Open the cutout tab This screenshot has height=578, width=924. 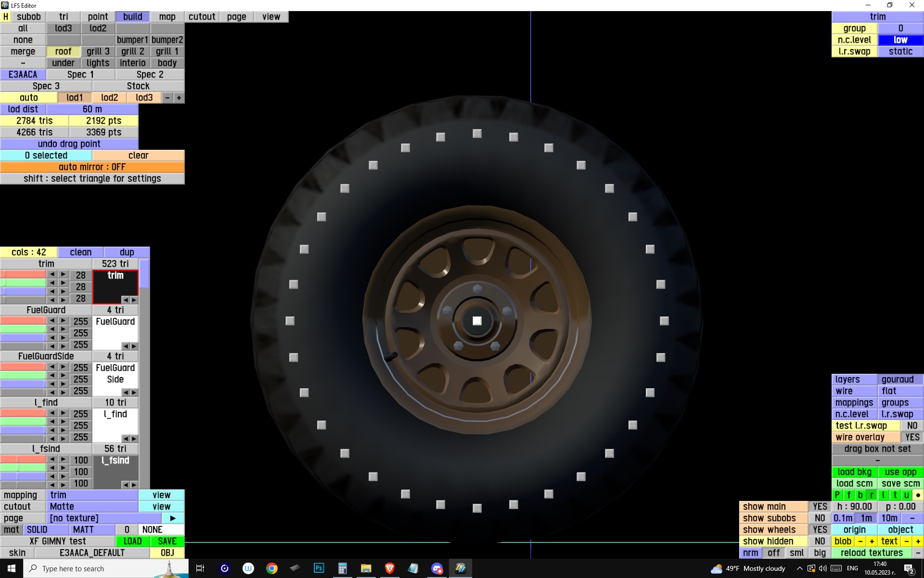coord(202,17)
